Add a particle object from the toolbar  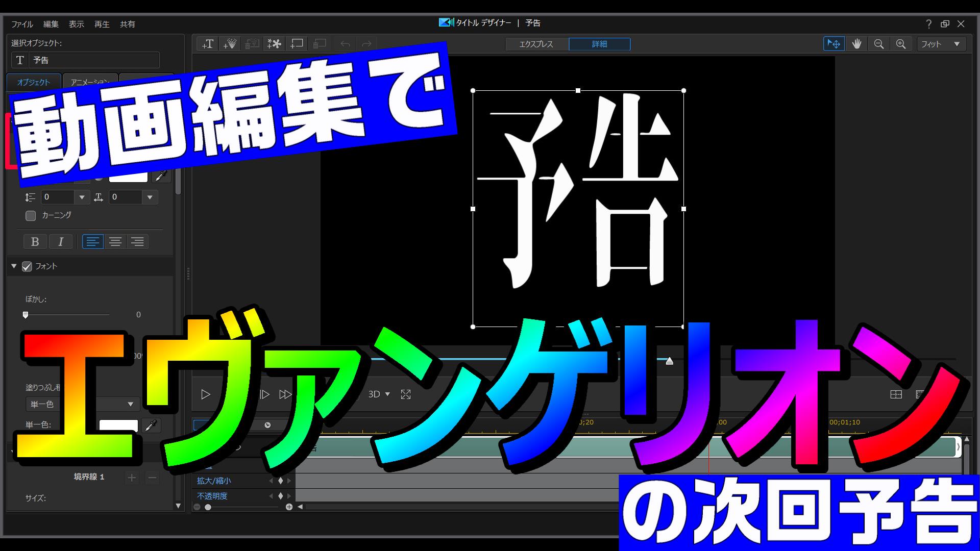tap(229, 44)
